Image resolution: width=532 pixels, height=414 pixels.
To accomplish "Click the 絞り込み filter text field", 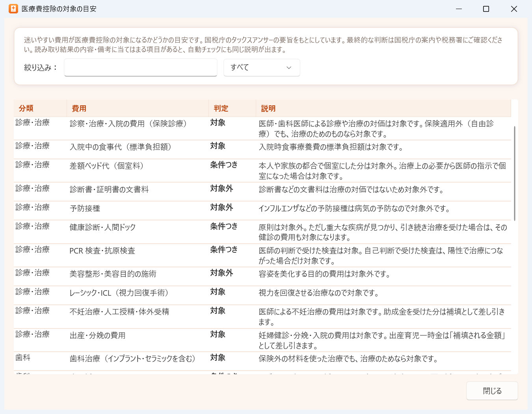I will click(x=141, y=67).
